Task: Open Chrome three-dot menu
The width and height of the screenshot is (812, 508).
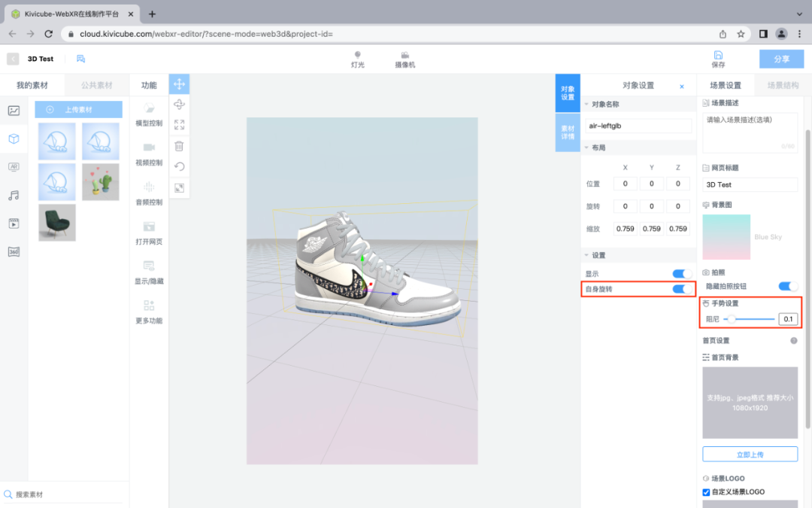Action: click(x=799, y=34)
